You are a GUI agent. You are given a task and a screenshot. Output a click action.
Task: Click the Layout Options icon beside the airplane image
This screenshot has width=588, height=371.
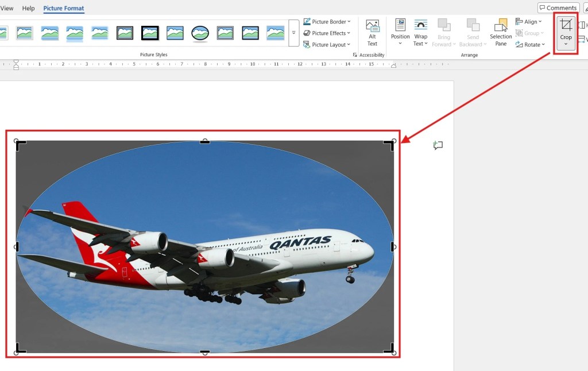point(438,145)
